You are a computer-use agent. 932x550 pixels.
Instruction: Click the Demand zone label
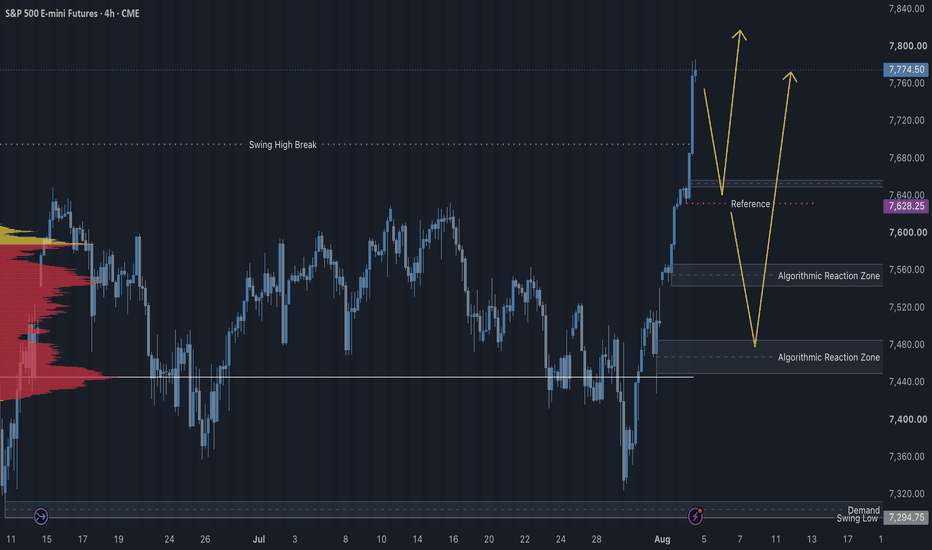point(863,510)
